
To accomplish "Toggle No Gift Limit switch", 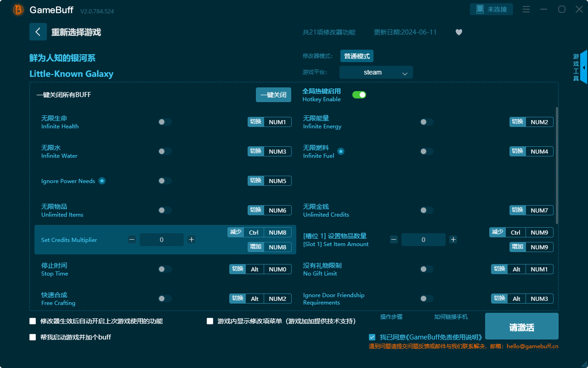I will [x=427, y=269].
